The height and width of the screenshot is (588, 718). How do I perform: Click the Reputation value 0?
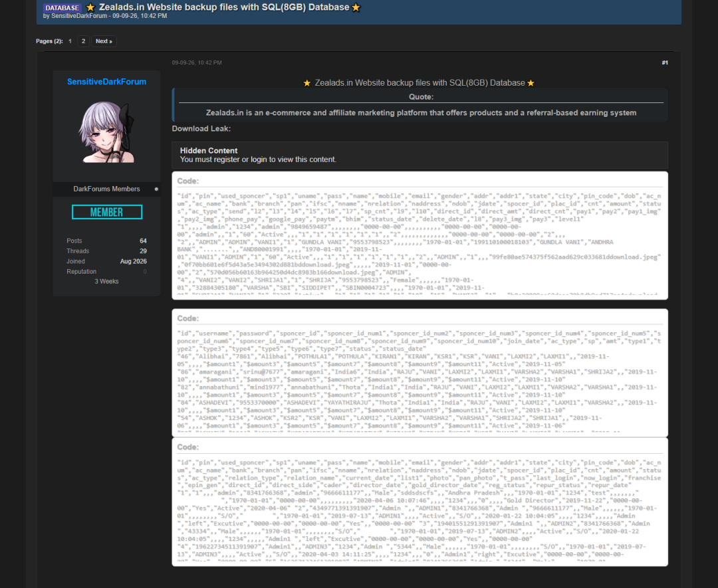point(145,272)
